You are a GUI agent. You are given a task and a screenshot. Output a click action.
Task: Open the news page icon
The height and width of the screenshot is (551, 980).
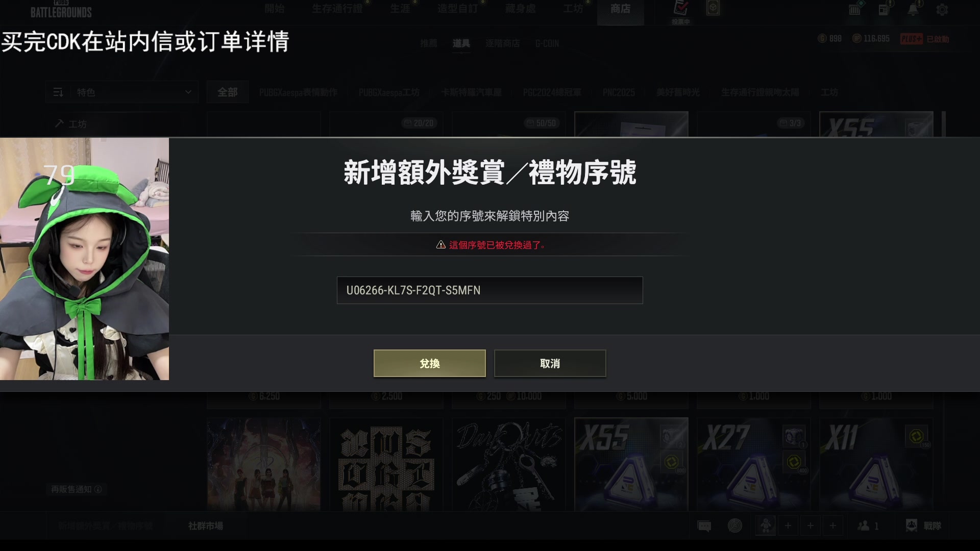click(884, 9)
